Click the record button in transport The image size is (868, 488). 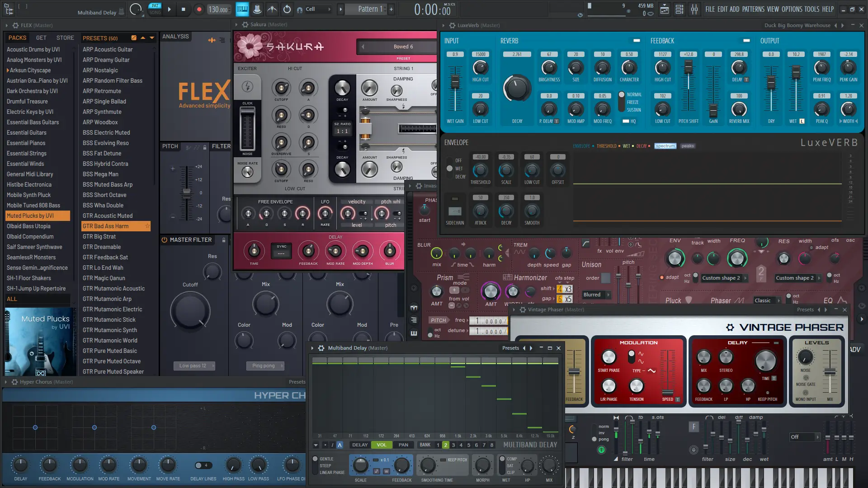tap(199, 9)
